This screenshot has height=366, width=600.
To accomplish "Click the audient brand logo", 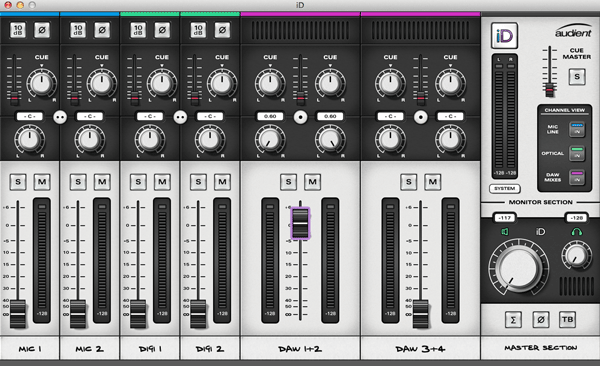I will (x=573, y=31).
